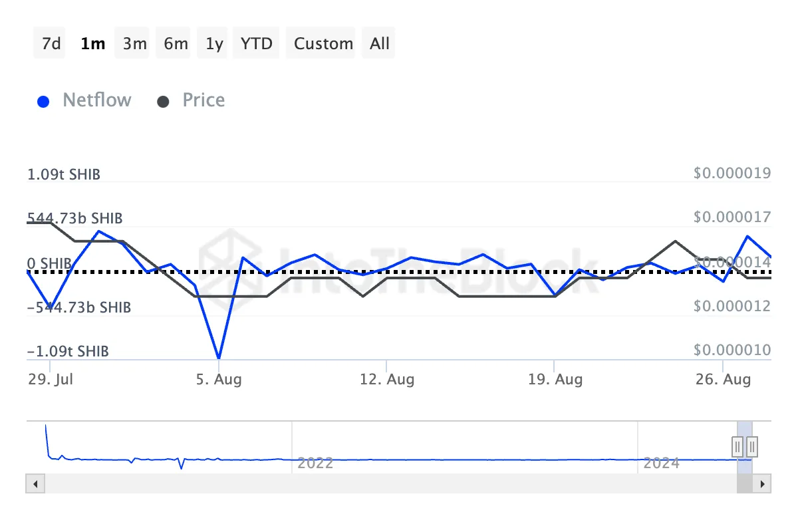Click the scrollbar right arrow
Viewport: 798px width, 532px height.
click(x=763, y=483)
